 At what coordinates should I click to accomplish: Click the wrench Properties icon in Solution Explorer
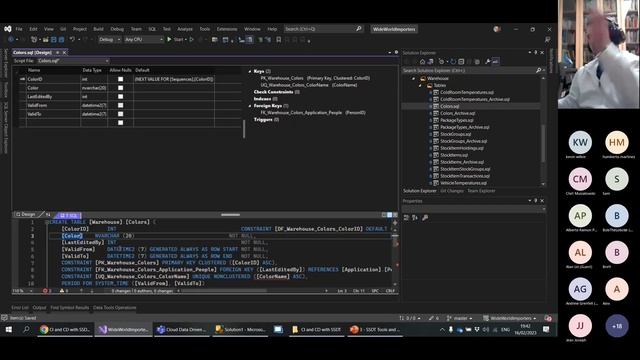[x=487, y=62]
